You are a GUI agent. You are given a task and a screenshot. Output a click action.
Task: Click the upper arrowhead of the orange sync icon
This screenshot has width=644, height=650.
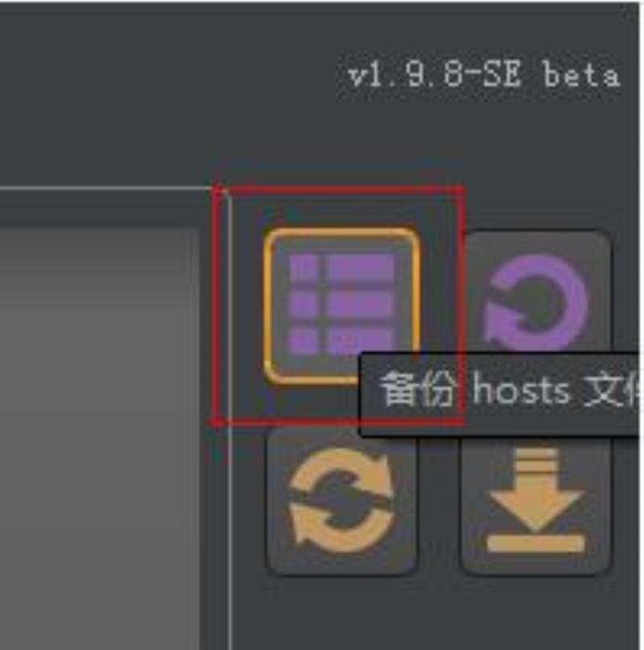[380, 471]
